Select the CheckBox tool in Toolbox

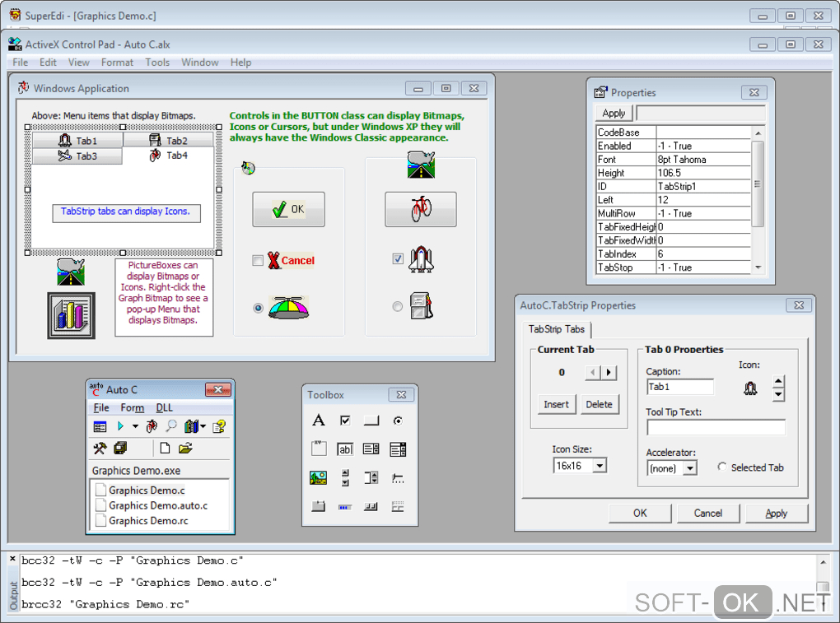coord(345,421)
